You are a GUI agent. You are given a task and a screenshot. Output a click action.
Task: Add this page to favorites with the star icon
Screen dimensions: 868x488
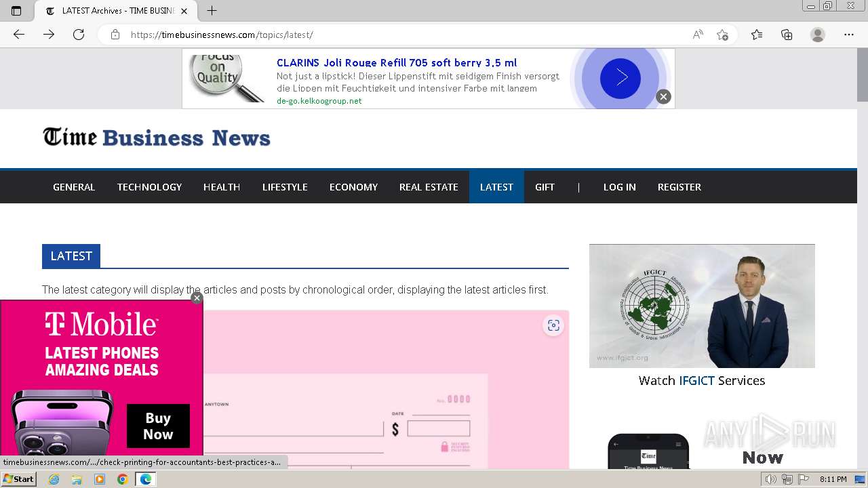722,35
